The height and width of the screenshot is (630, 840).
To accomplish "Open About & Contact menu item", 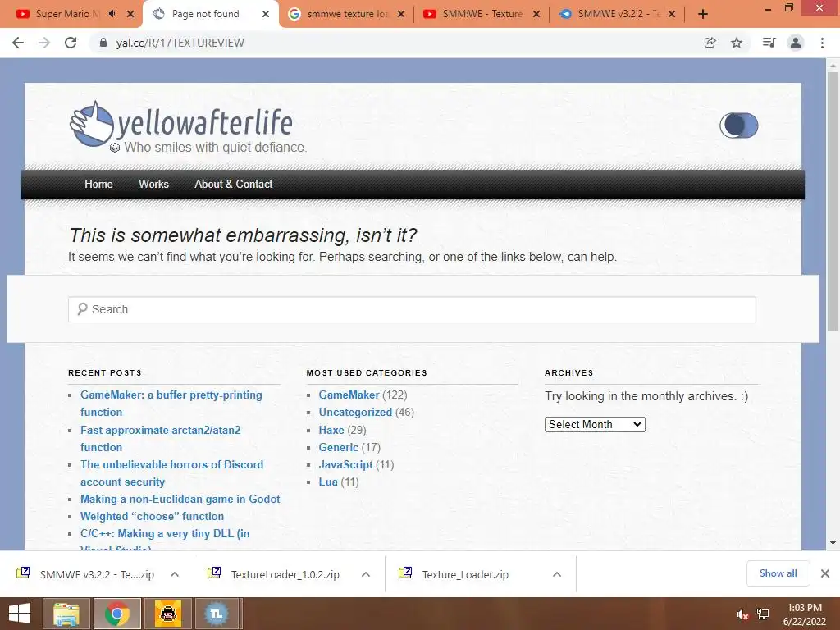I will 234,185.
